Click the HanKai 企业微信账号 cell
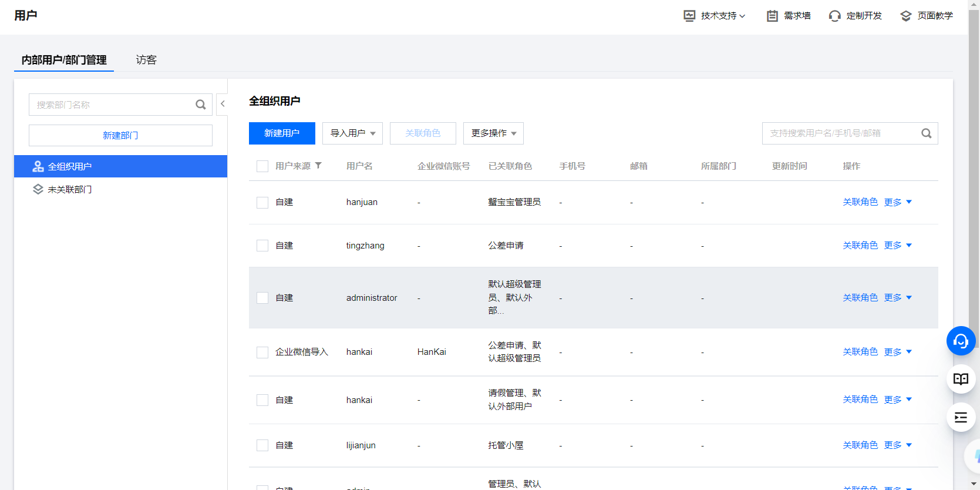Screen dimensions: 980x490 pos(432,352)
